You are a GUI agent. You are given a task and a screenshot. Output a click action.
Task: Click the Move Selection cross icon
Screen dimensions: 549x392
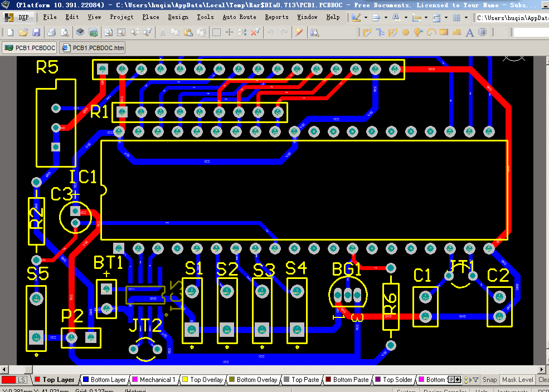(229, 32)
